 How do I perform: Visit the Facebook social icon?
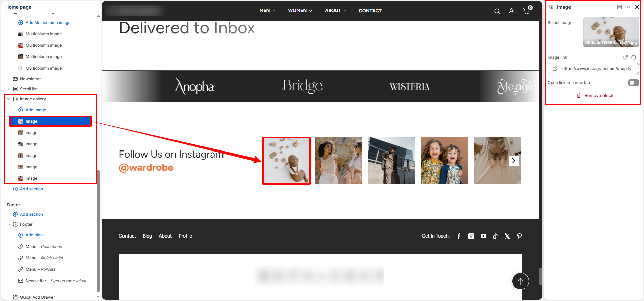459,236
